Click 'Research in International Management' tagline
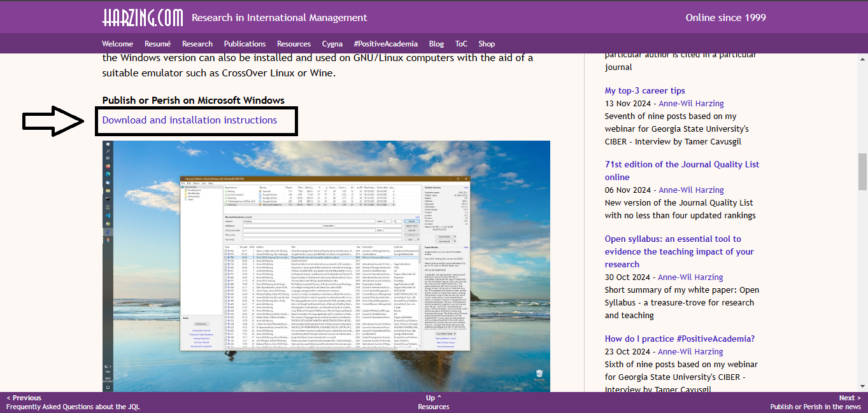The height and width of the screenshot is (413, 868). tap(280, 18)
